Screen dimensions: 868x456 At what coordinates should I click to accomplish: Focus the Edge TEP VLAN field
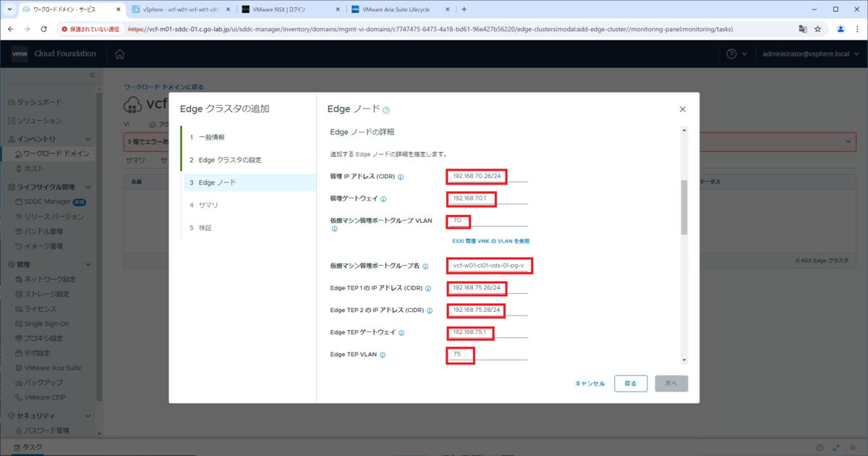tap(488, 355)
